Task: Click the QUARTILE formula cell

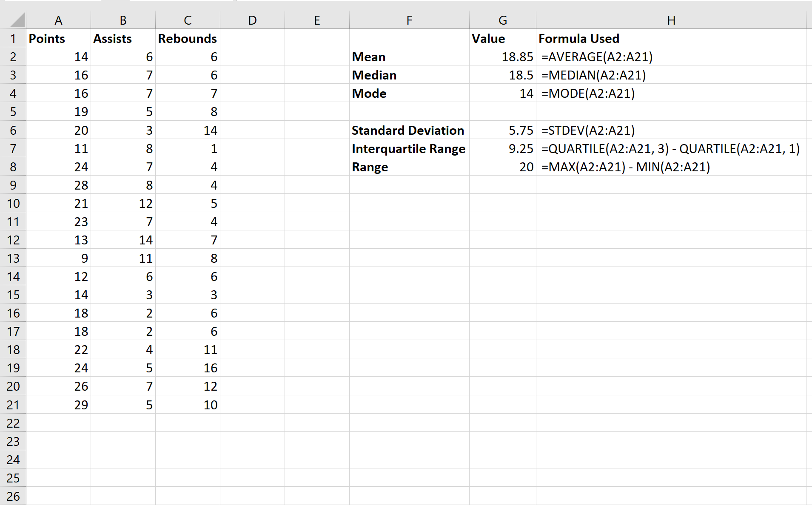Action: 672,148
